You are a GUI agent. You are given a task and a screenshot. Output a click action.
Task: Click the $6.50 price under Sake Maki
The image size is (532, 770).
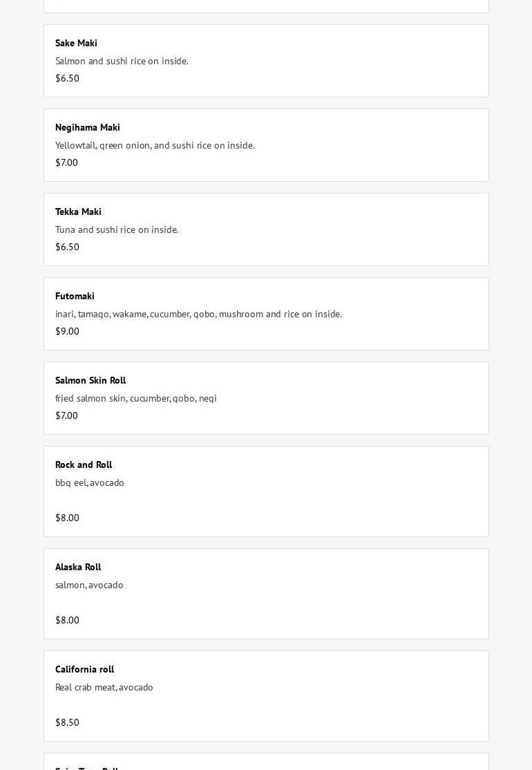[x=67, y=78]
